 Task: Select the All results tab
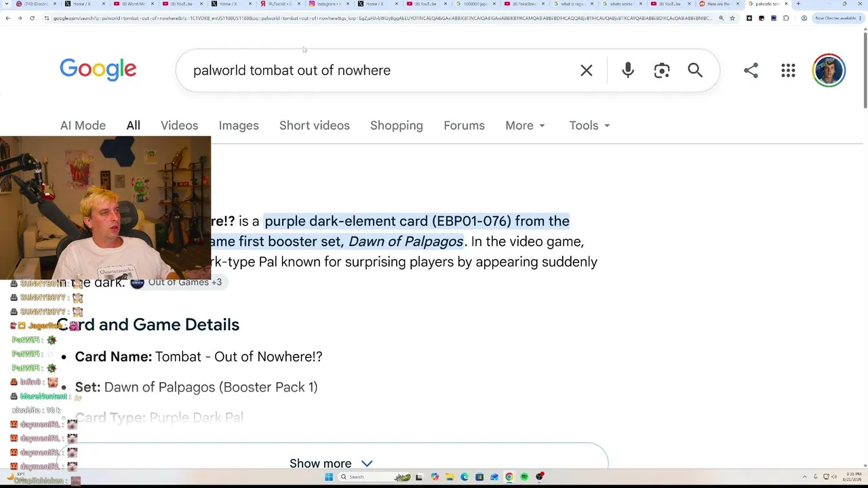[133, 125]
